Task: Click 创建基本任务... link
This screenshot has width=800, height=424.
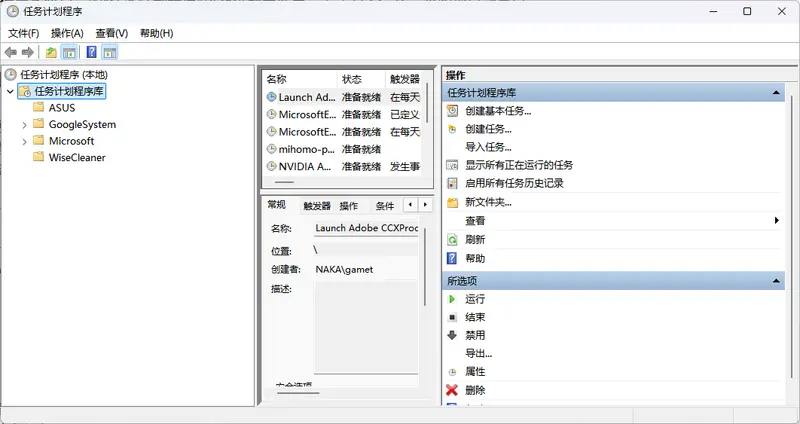Action: pyautogui.click(x=497, y=111)
